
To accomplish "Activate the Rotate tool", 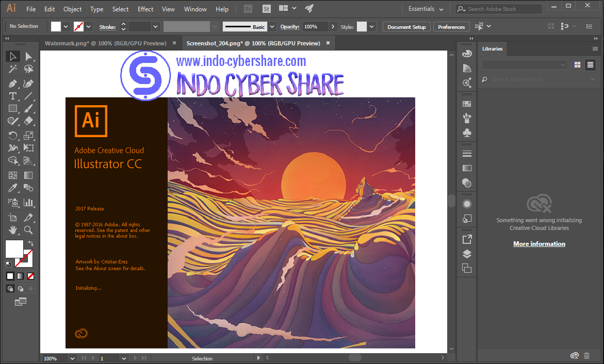I will 13,136.
